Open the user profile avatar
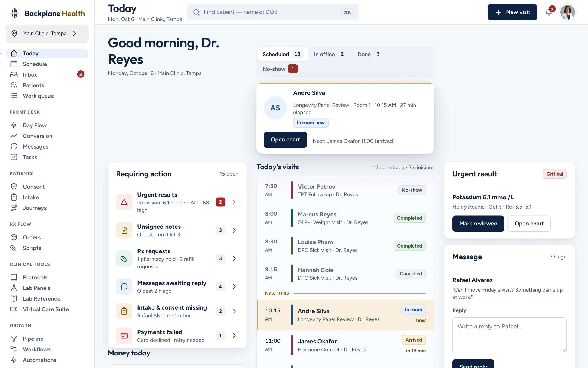Image resolution: width=588 pixels, height=368 pixels. click(x=568, y=12)
